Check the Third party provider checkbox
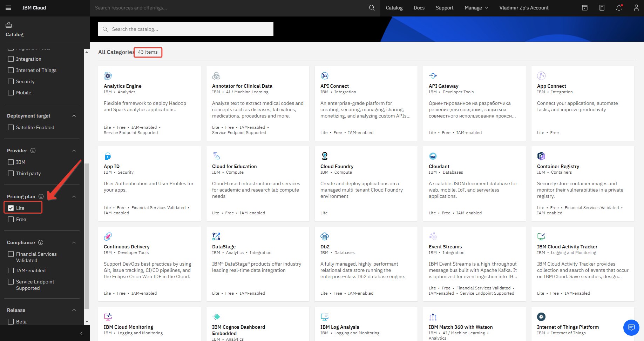Viewport: 644px width, 341px height. coord(11,173)
